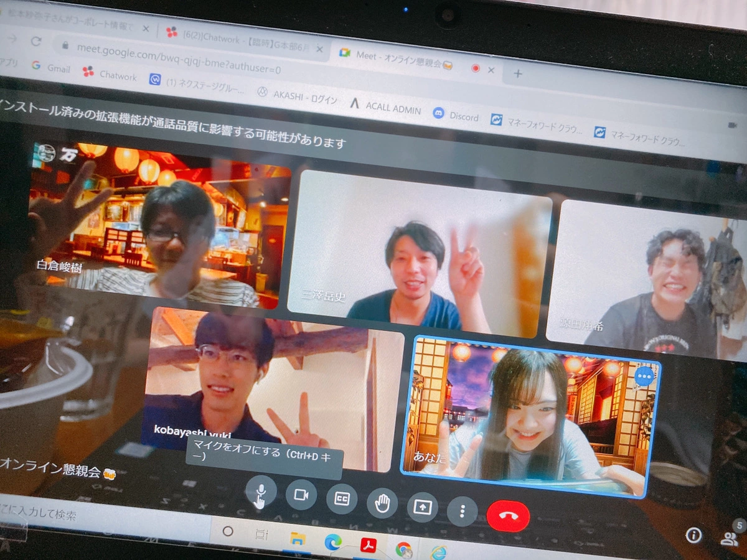The width and height of the screenshot is (747, 560).
Task: Open the Chatwork bookmark
Action: [110, 75]
